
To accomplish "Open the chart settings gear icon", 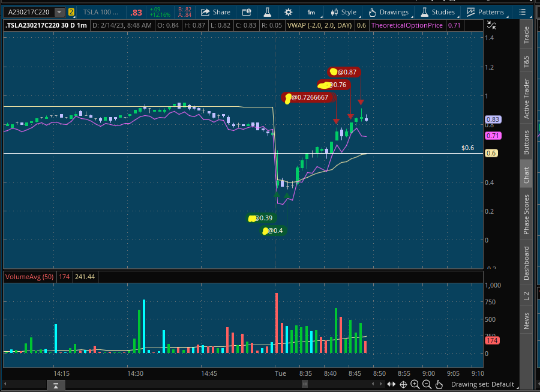I will pos(288,11).
